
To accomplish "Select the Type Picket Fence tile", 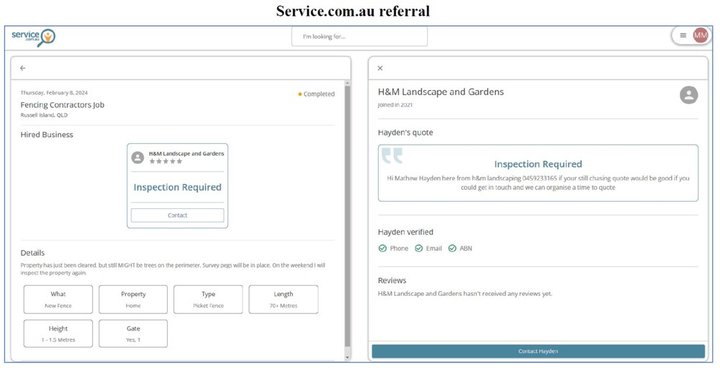I will [x=208, y=300].
